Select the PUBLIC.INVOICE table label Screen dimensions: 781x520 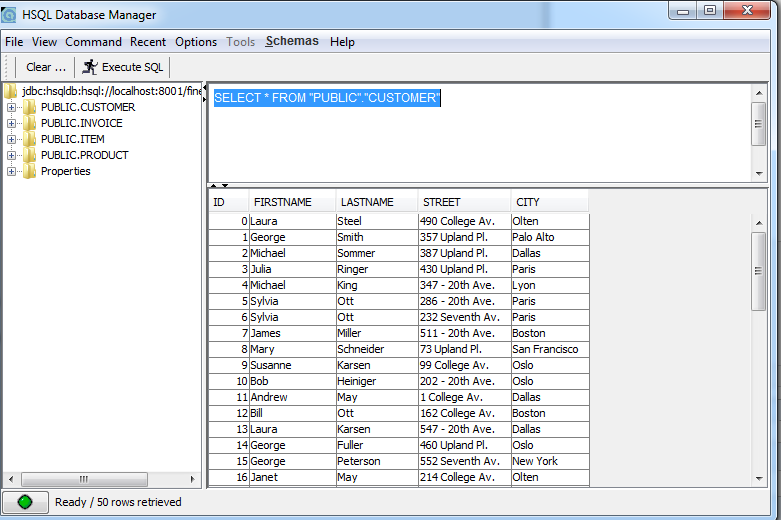(81, 123)
